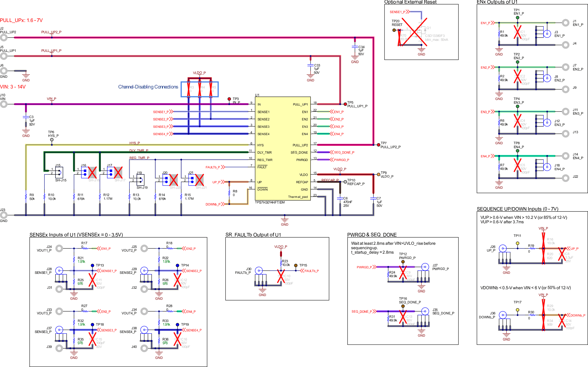Image resolution: width=588 pixels, height=367 pixels.
Task: Click the SEQUENCE UP/DOWN Inputs heading
Action: click(x=517, y=209)
